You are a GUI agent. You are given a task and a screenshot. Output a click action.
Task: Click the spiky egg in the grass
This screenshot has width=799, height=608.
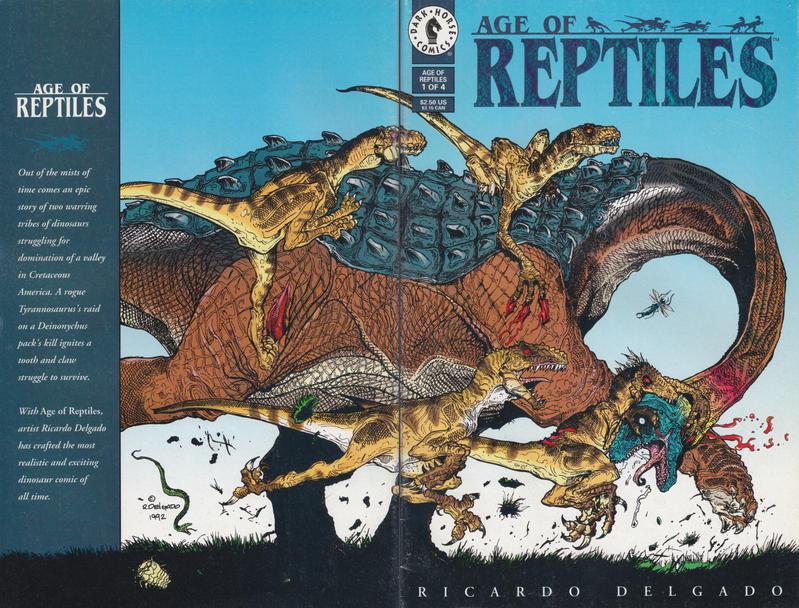click(x=153, y=572)
